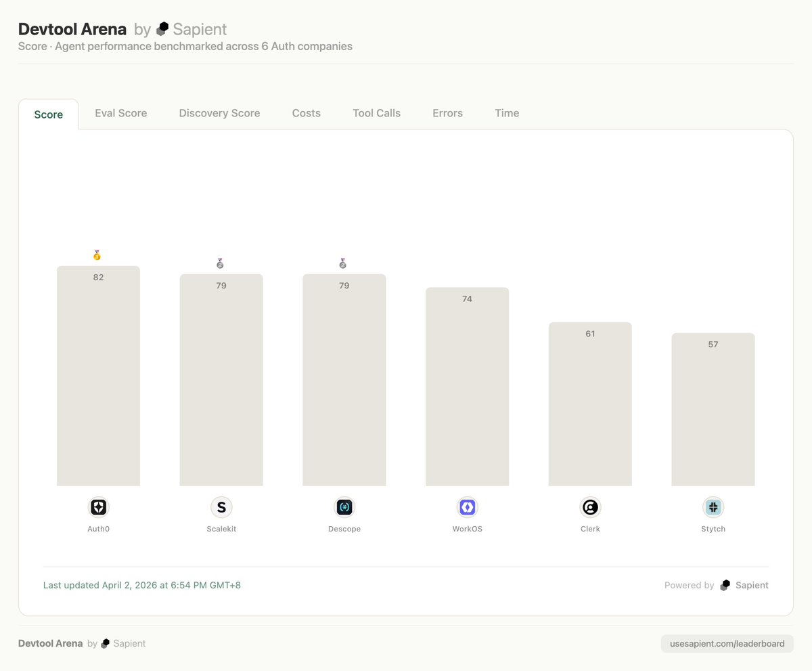The width and height of the screenshot is (812, 671).
Task: Click the Sapient logo beside Powered by
Action: tap(725, 585)
